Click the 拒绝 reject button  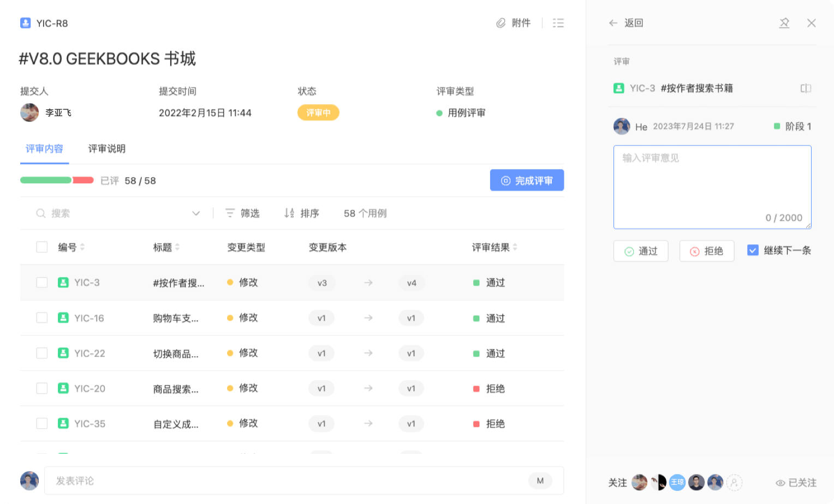click(707, 251)
